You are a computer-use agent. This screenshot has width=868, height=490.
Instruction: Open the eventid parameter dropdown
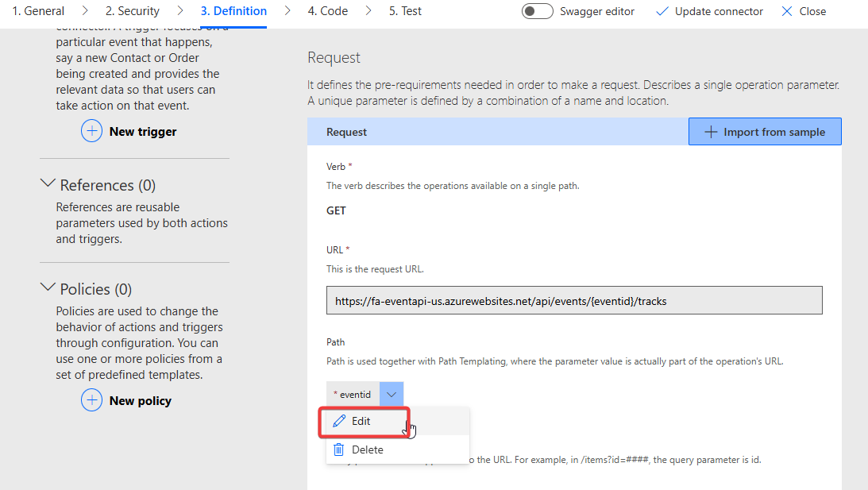[x=391, y=394]
